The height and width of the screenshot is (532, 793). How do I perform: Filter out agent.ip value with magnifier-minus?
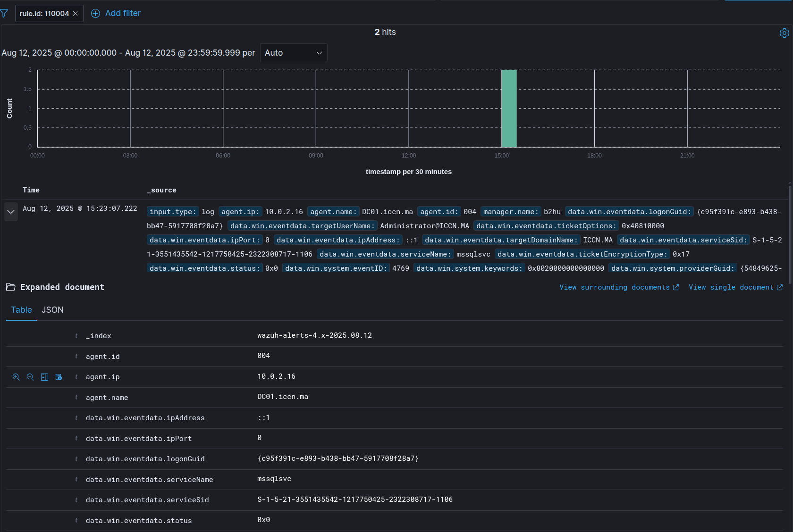[x=30, y=377]
